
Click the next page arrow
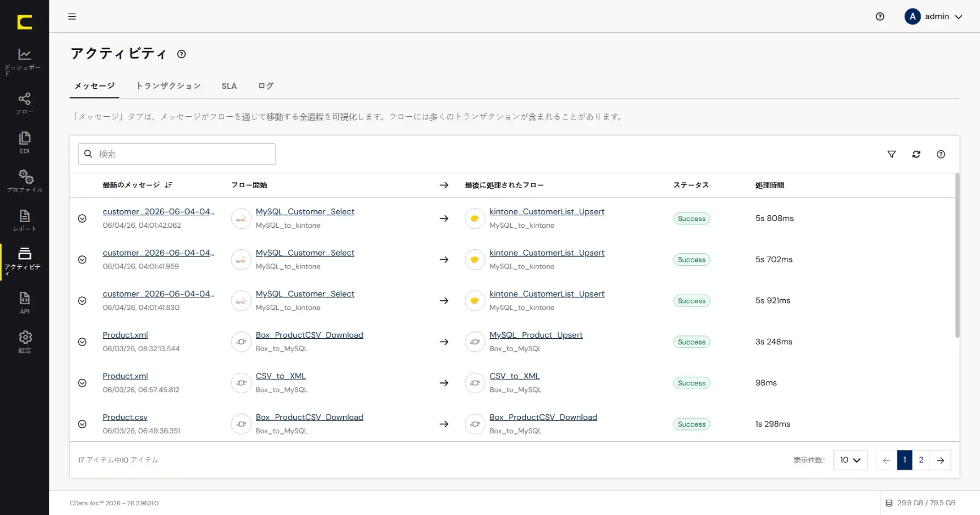coord(940,460)
